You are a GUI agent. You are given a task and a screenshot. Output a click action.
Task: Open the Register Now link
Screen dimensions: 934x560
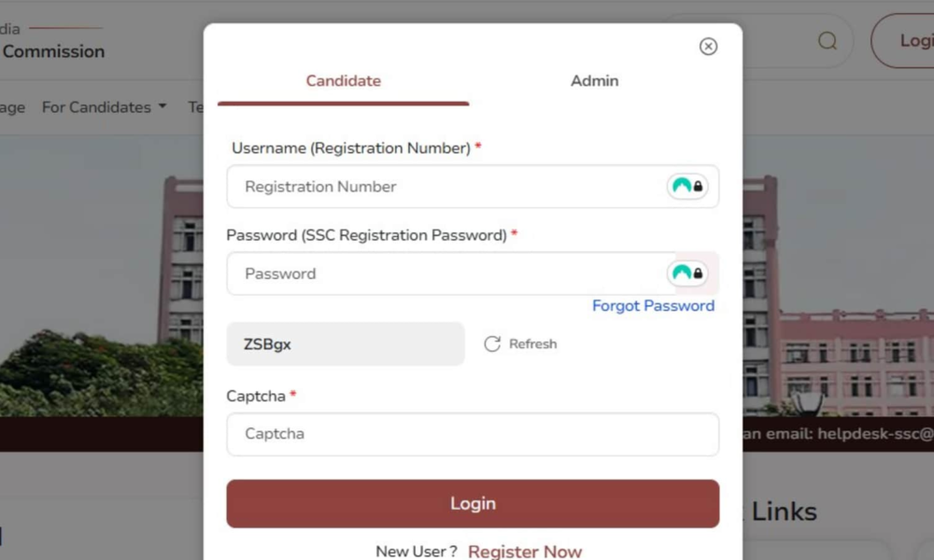525,552
